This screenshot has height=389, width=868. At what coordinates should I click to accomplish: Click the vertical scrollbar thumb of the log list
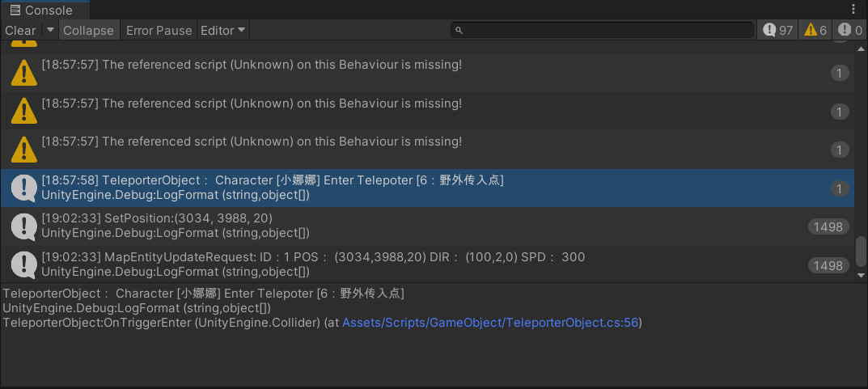tap(862, 251)
